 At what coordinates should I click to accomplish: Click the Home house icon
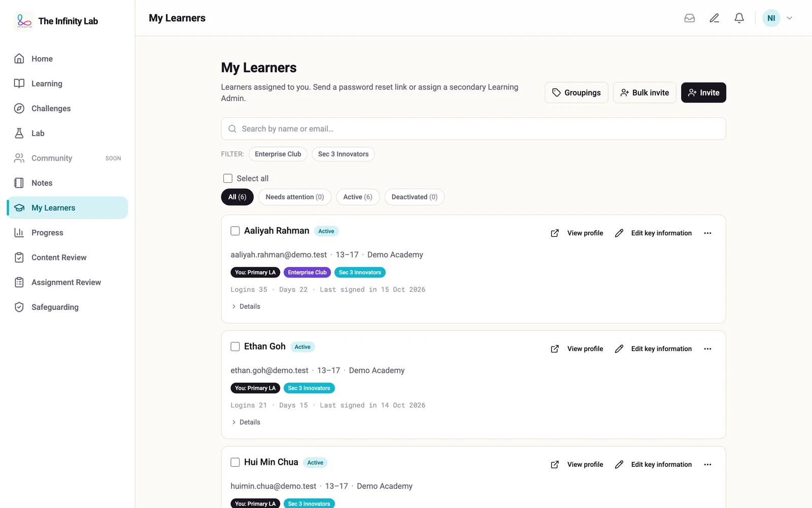tap(19, 59)
